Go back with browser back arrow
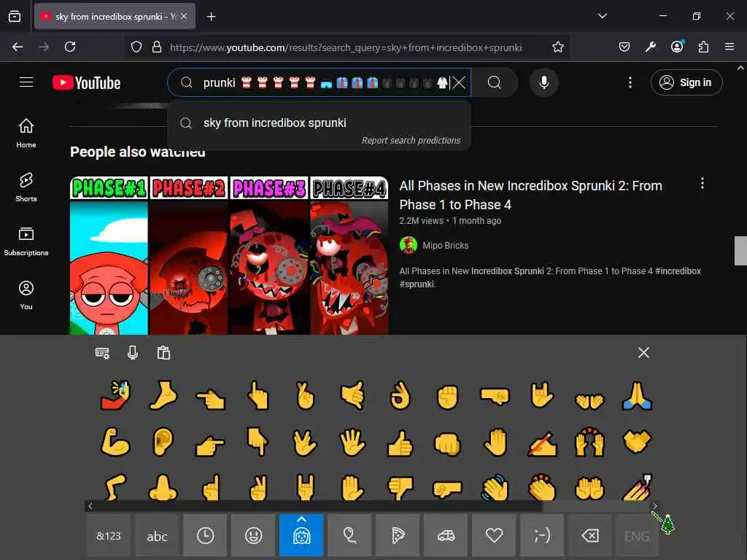Screen dimensions: 747x560 (x=18, y=47)
